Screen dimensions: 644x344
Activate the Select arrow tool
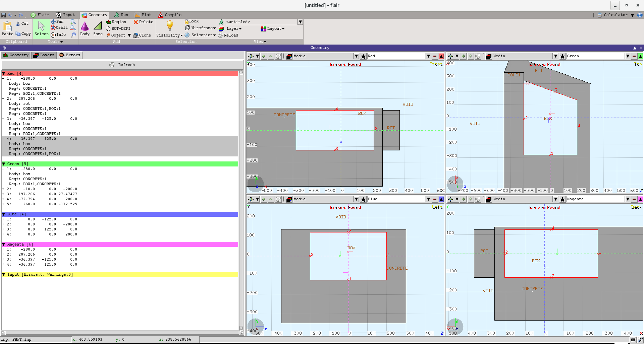[x=41, y=28]
